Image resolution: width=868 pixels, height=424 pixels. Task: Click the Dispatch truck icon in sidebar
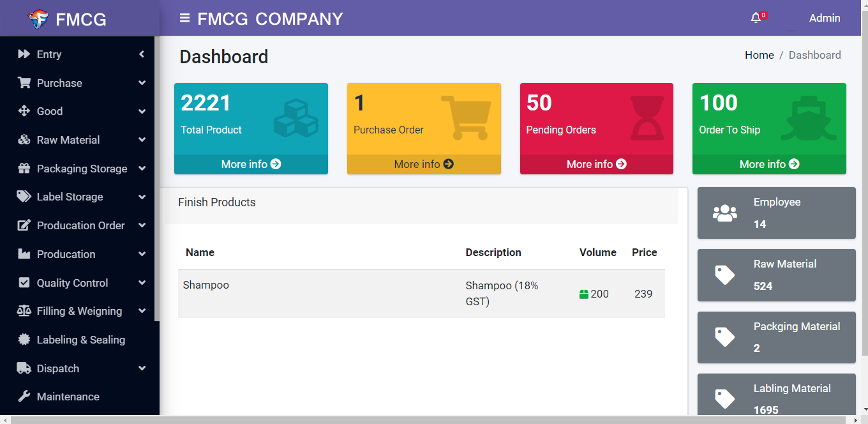tap(24, 368)
